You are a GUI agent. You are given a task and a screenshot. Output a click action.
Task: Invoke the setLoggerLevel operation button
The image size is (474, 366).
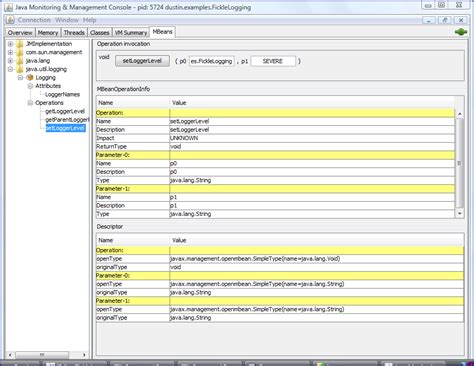[x=142, y=61]
